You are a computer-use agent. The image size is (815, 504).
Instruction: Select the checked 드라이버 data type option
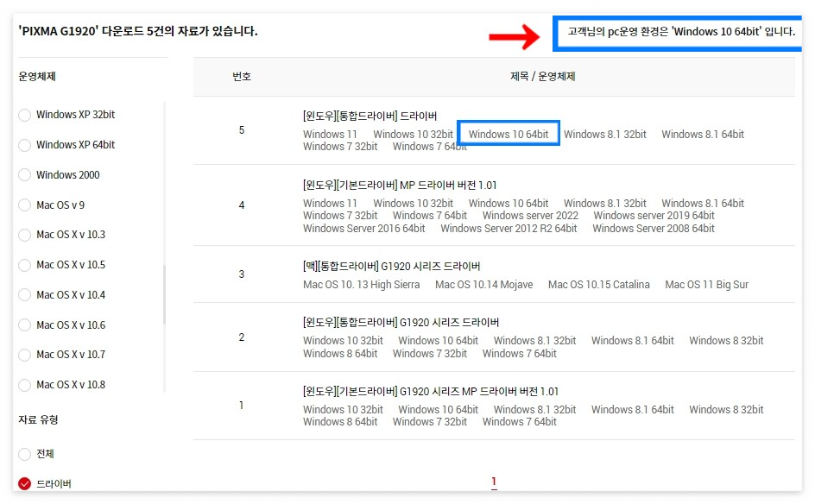point(24,484)
